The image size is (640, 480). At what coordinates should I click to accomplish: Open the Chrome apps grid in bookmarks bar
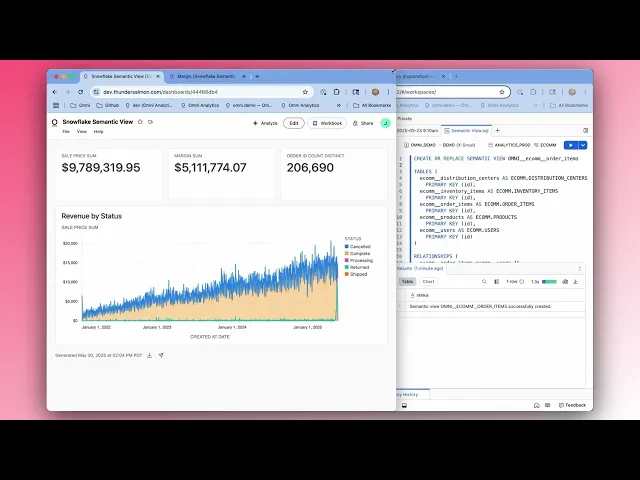56,105
